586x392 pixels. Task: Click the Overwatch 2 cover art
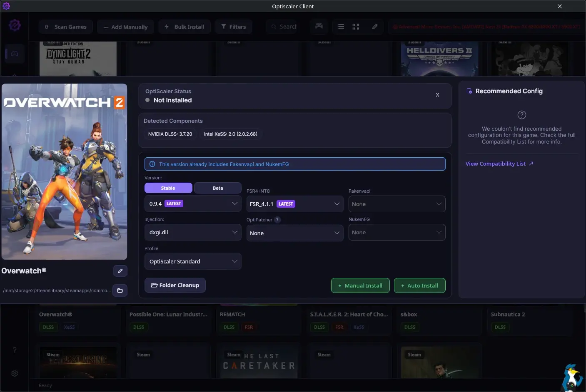[64, 171]
